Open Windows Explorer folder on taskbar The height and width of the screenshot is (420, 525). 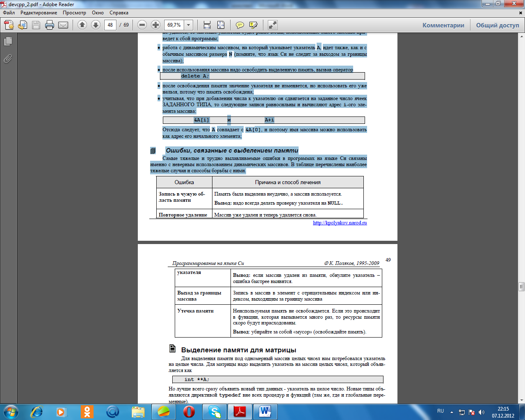coord(138,411)
